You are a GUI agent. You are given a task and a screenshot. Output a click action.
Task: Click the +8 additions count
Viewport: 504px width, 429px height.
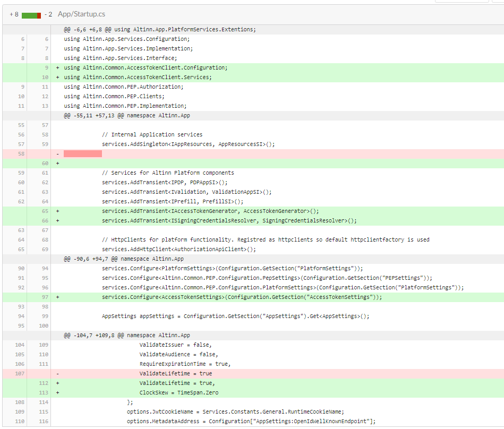(14, 14)
